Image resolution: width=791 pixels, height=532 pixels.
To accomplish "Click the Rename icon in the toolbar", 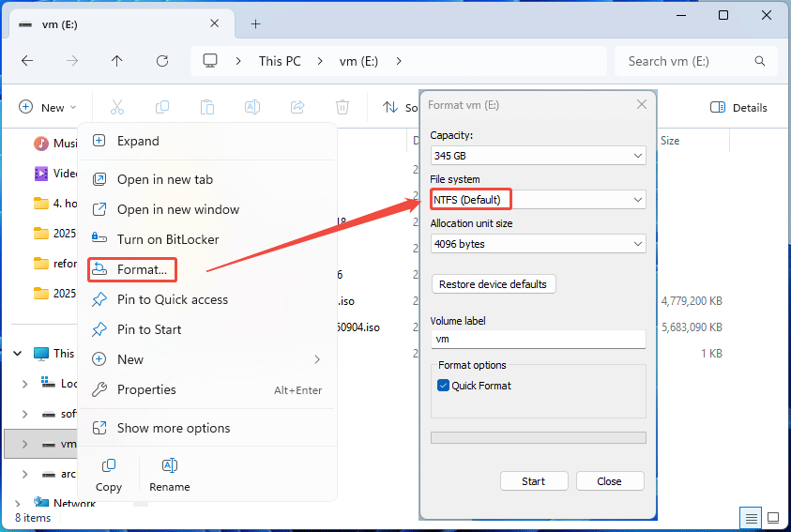I will coord(252,107).
